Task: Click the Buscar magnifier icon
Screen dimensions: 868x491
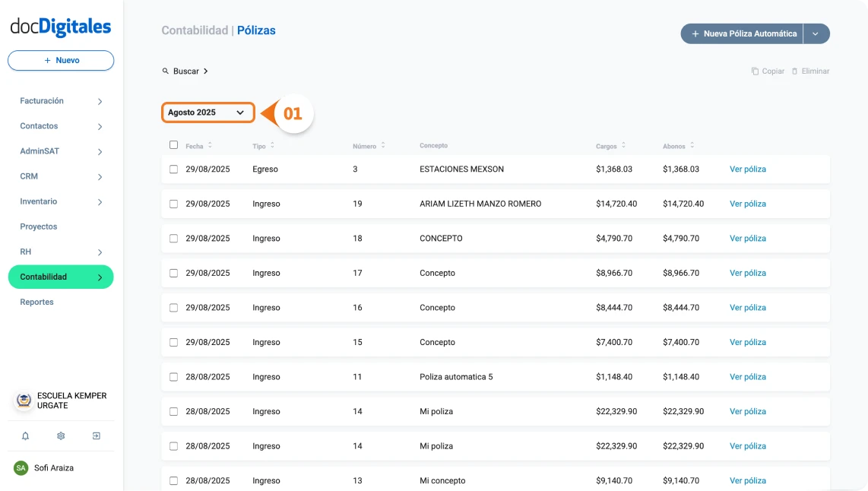Action: pyautogui.click(x=166, y=71)
